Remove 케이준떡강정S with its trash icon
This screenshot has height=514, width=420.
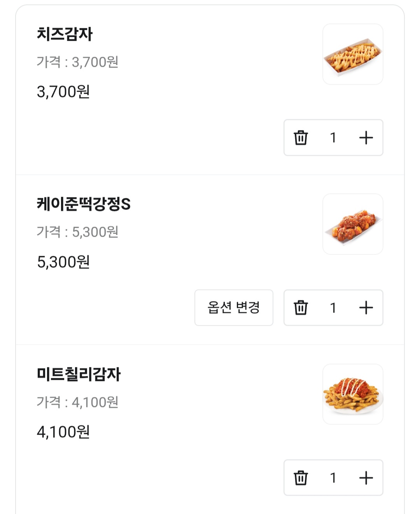(x=301, y=308)
